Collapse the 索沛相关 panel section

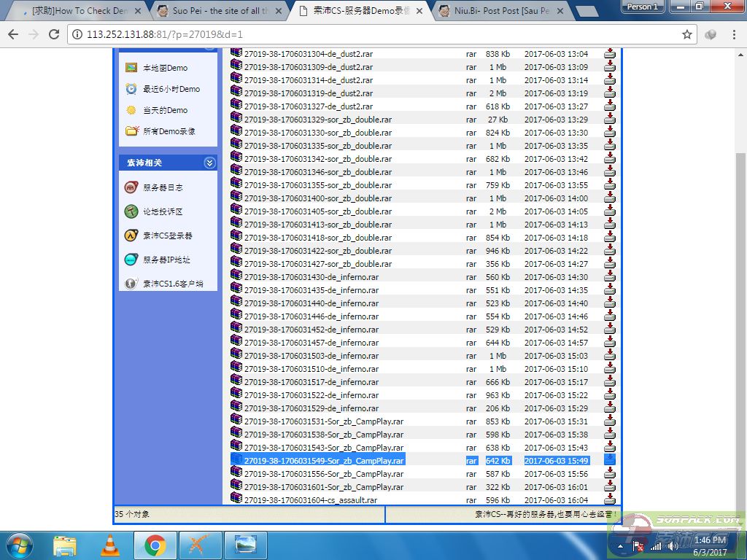coord(209,163)
